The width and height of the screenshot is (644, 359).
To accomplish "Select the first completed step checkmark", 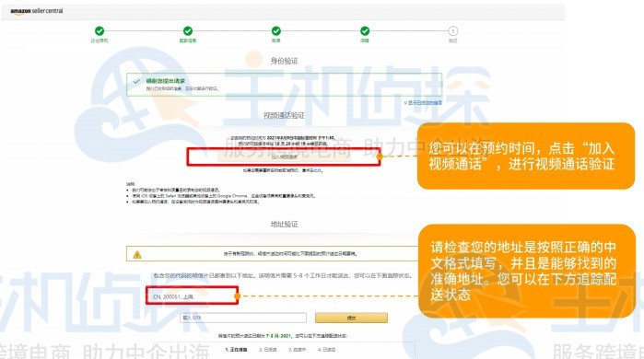I will pyautogui.click(x=100, y=30).
